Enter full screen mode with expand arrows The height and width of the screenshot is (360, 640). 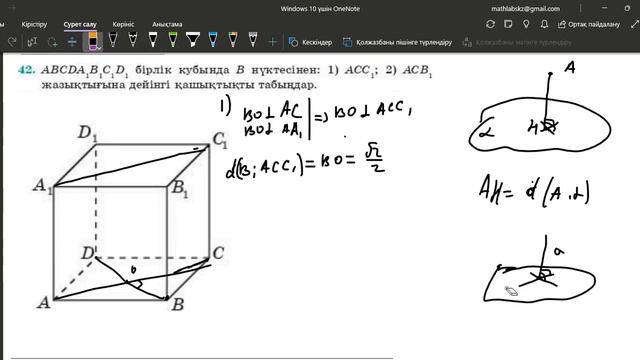[634, 24]
